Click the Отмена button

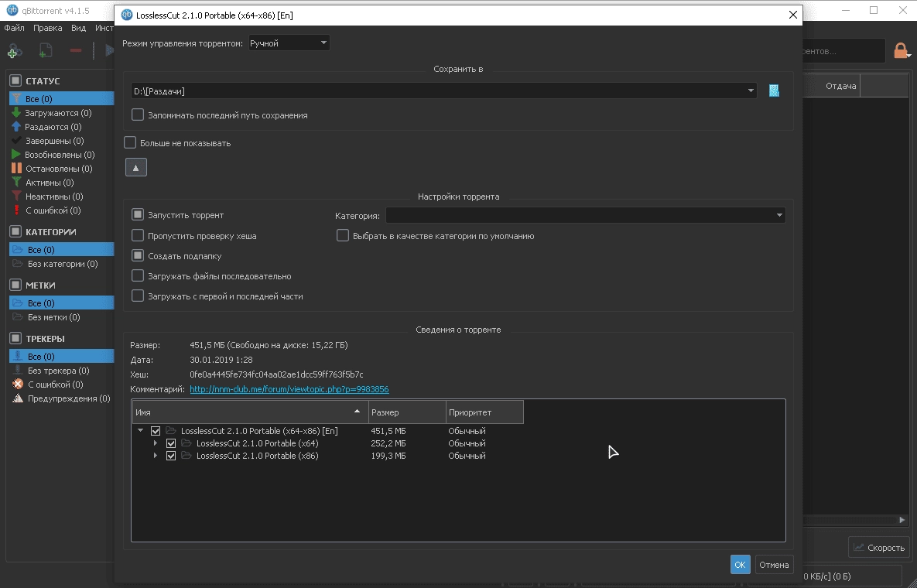click(774, 565)
